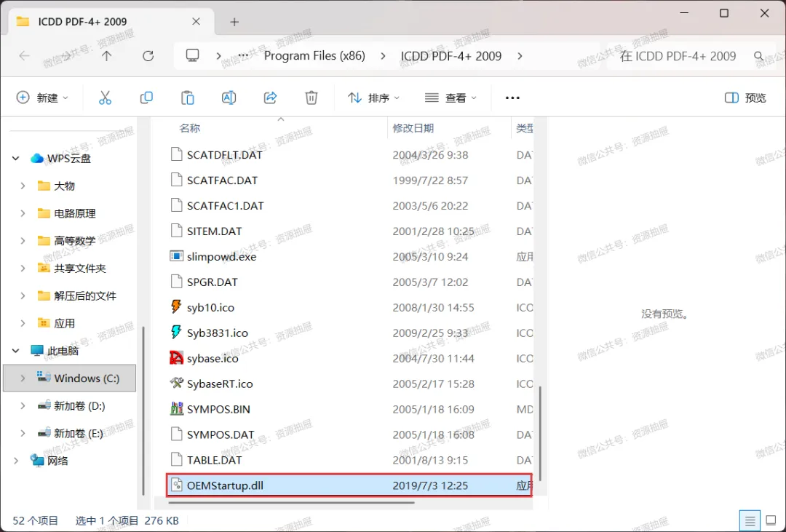Switch to details view icon in status bar
The image size is (786, 532).
(x=750, y=521)
